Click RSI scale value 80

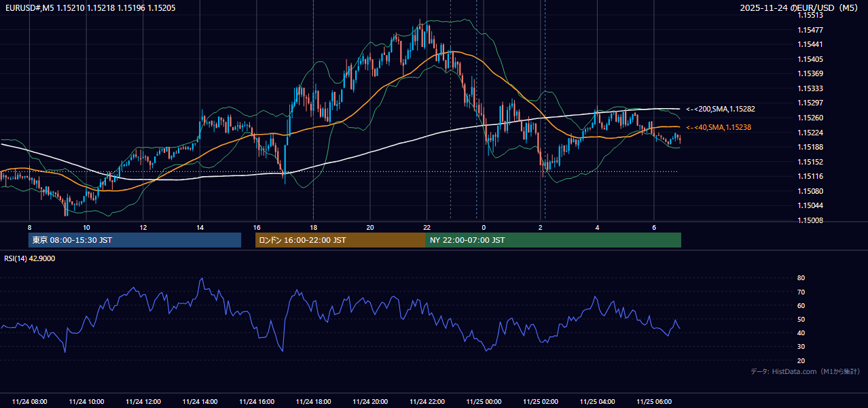[x=801, y=278]
